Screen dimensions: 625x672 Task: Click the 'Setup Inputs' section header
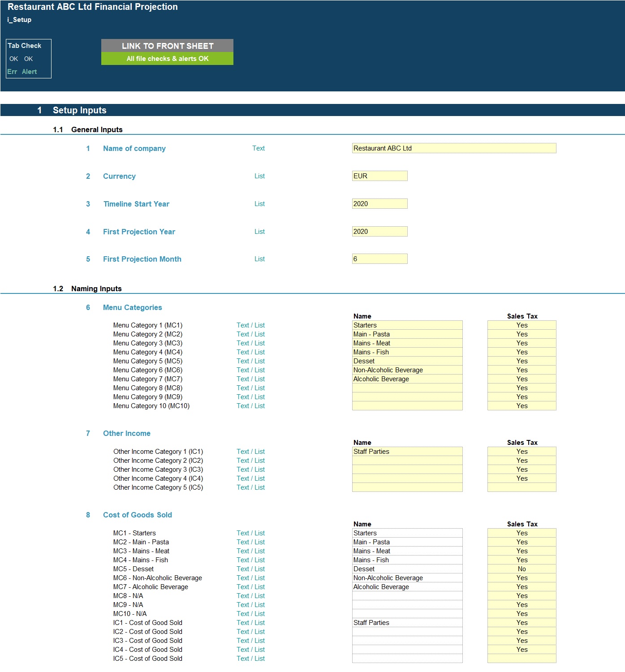[x=80, y=110]
